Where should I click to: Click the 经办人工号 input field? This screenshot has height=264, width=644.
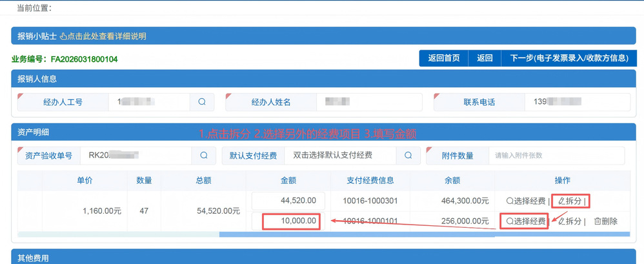click(148, 102)
